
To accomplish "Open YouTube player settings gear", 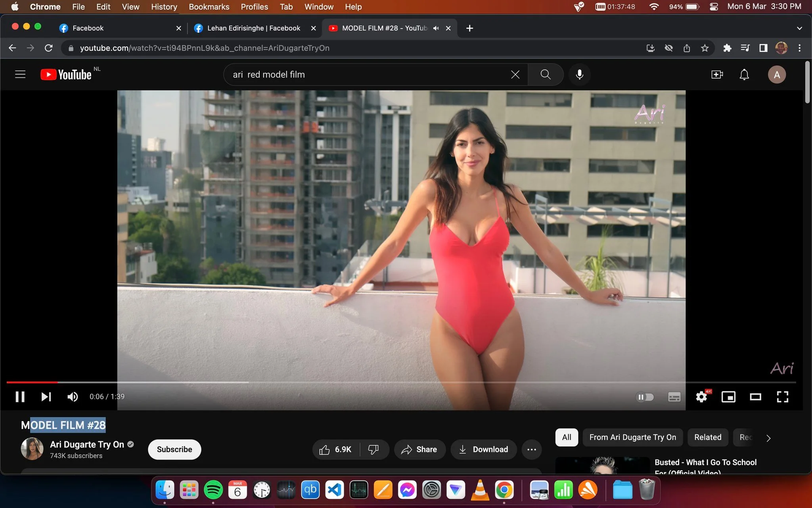I will [701, 396].
